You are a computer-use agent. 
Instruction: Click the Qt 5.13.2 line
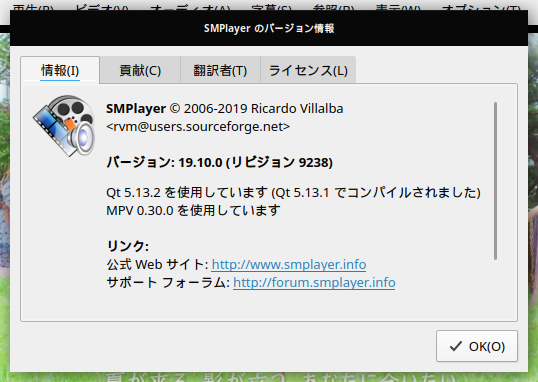[x=293, y=193]
